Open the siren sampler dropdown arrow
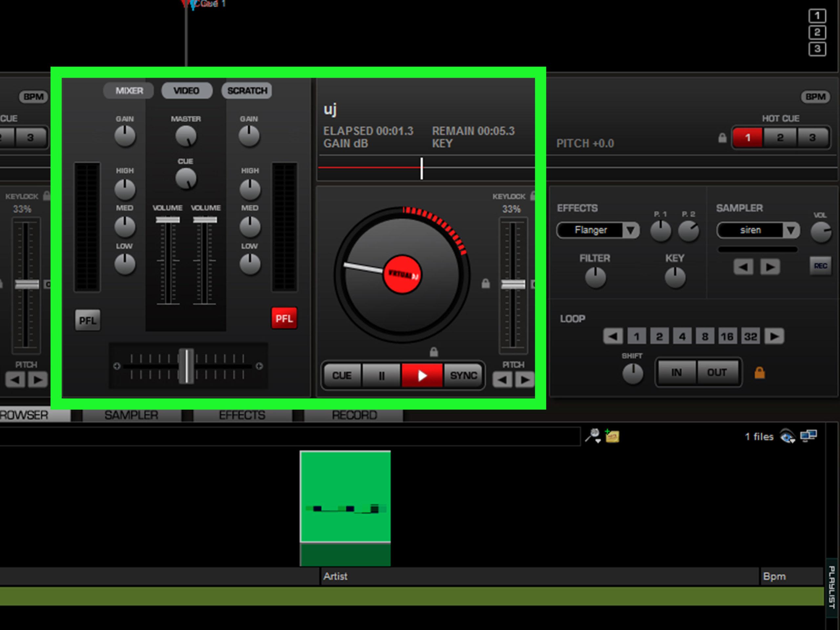Image resolution: width=840 pixels, height=630 pixels. coord(791,230)
